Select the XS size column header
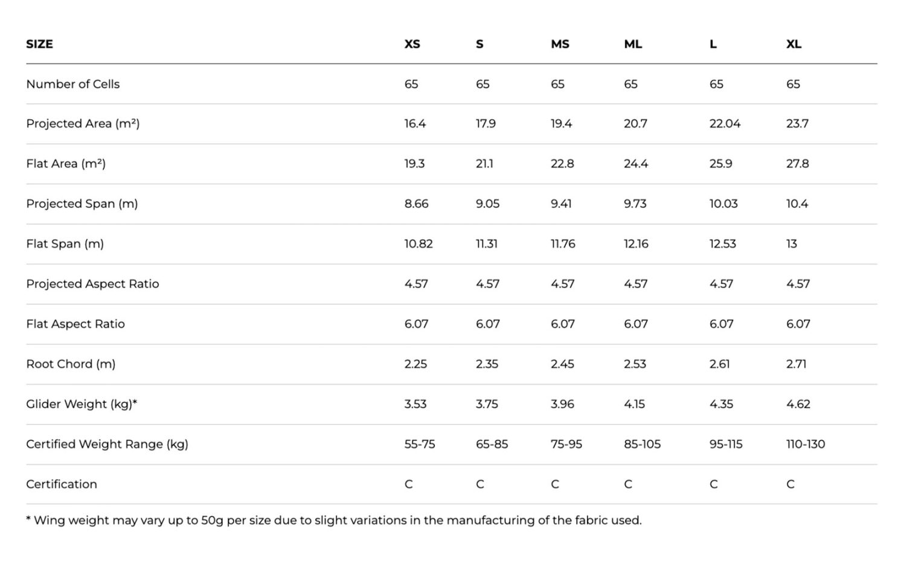The width and height of the screenshot is (924, 571). [x=412, y=44]
